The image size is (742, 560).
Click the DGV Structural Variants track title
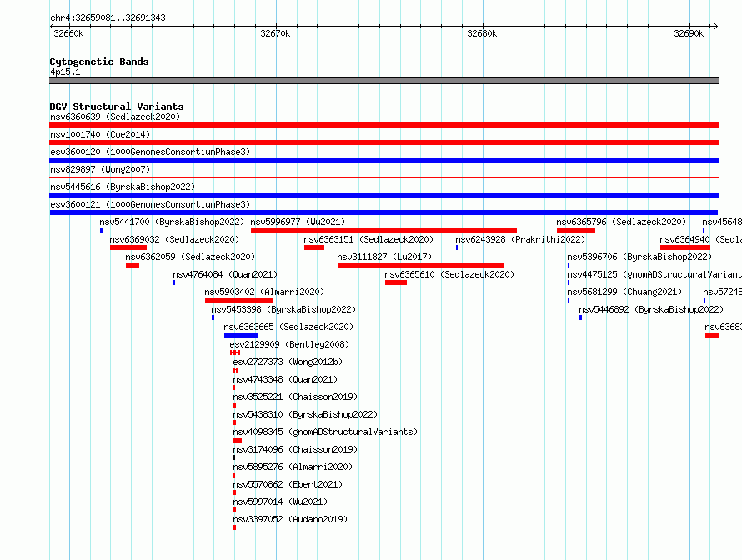tap(117, 107)
